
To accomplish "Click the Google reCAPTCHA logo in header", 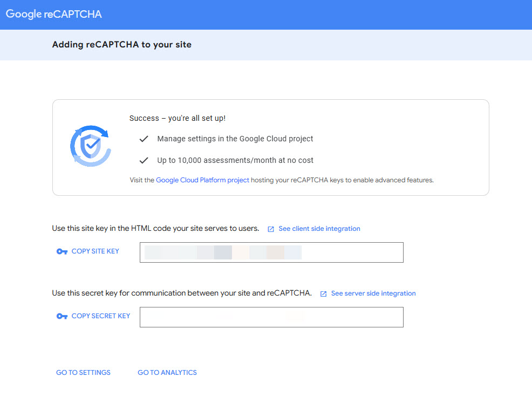I will (54, 14).
